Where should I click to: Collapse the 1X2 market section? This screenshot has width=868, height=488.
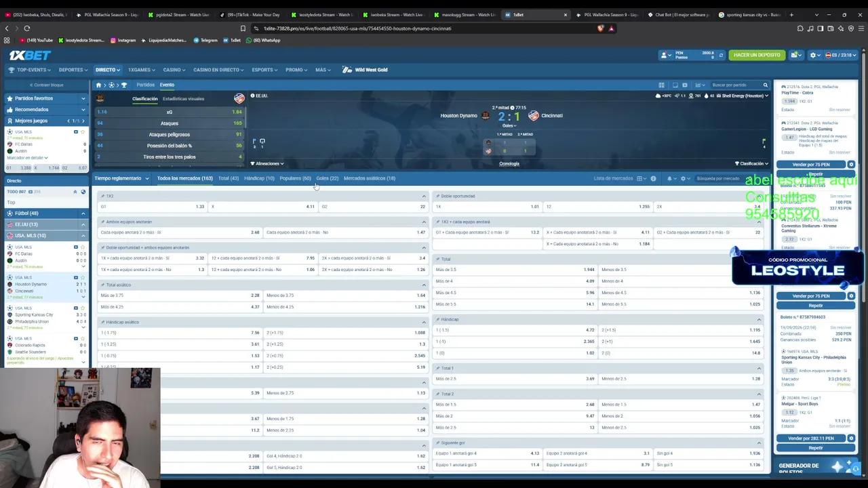tap(424, 196)
